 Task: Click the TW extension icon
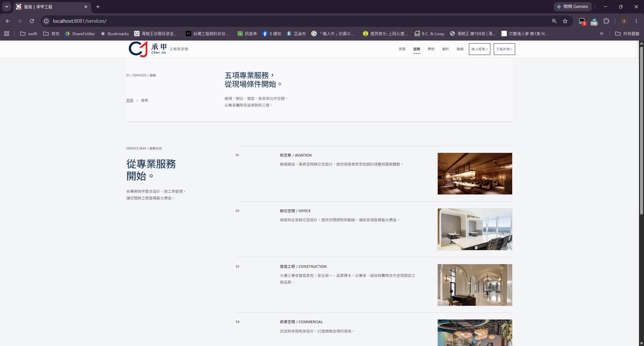594,22
